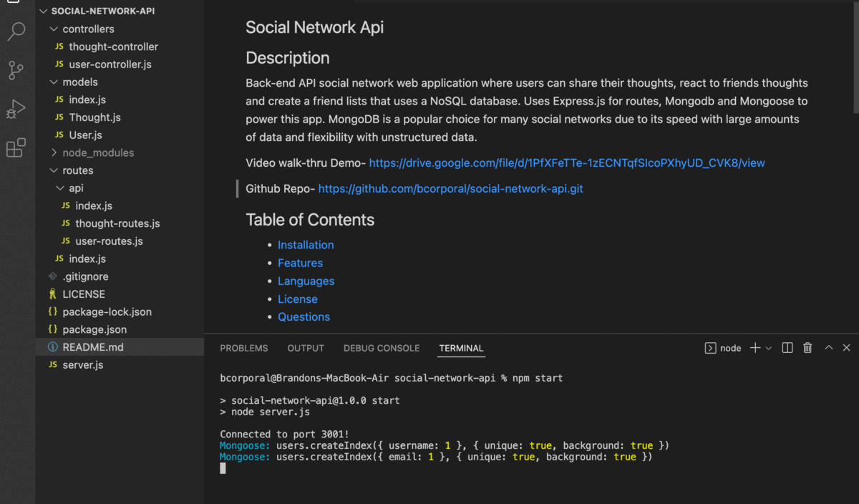Kill terminal with the trash icon
859x504 pixels.
807,348
